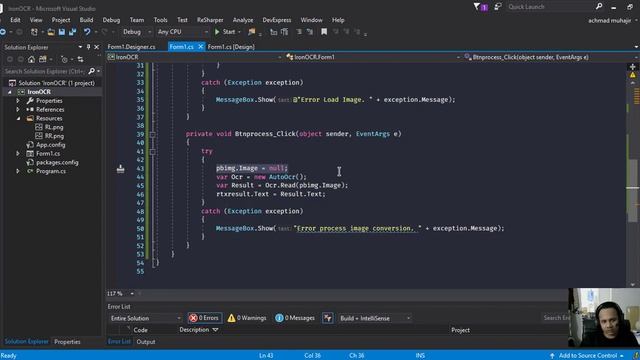Switch to the Output tab
Image resolution: width=640 pixels, height=360 pixels.
point(146,342)
